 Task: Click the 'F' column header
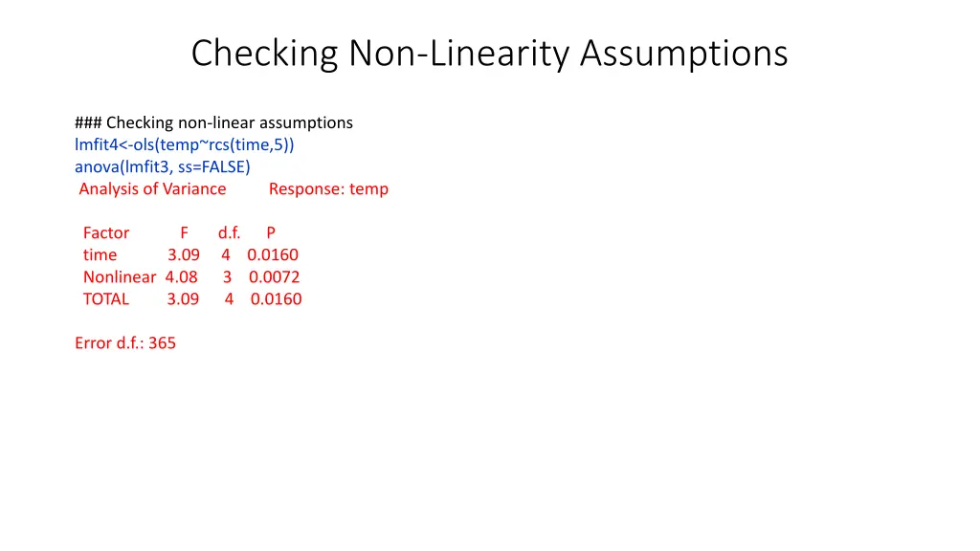(185, 232)
